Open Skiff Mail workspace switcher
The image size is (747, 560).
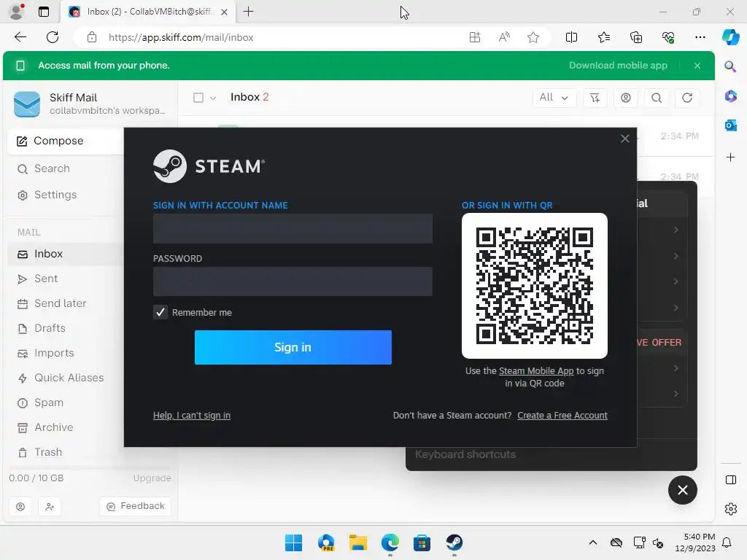[90, 104]
